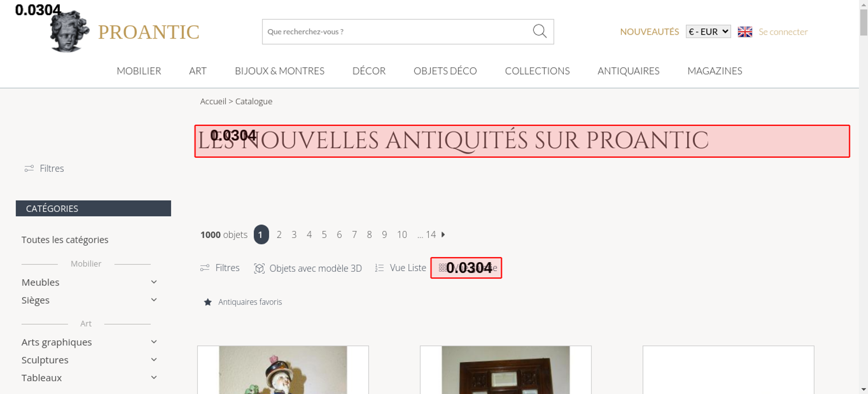Screen dimensions: 868x394
Task: Expand the Meubles category
Action: [154, 282]
